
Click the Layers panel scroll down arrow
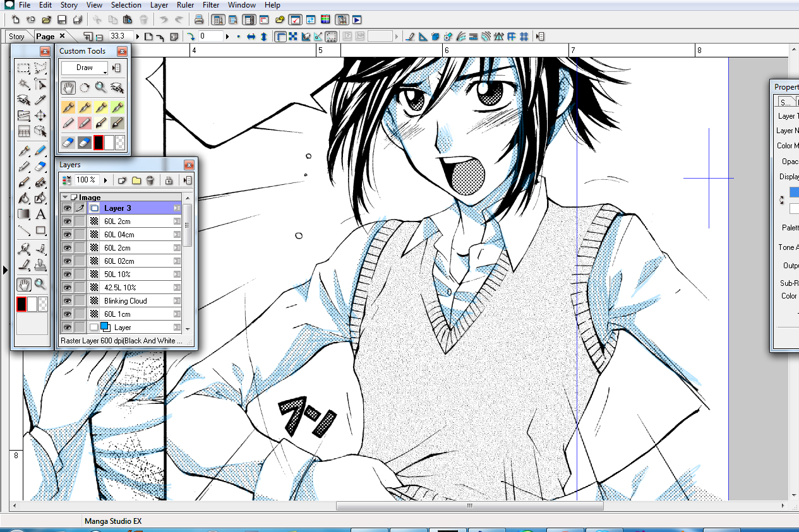pos(187,329)
